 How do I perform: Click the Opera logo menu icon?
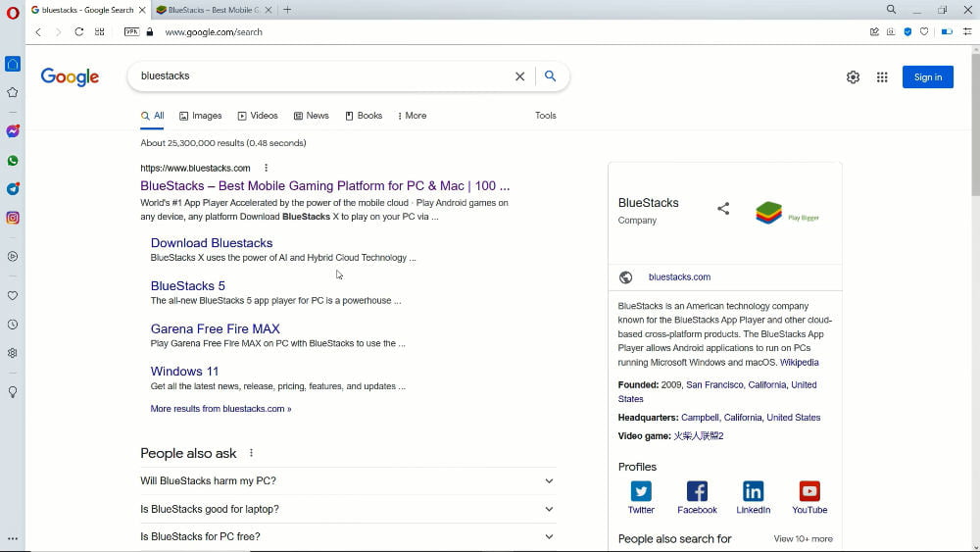13,13
